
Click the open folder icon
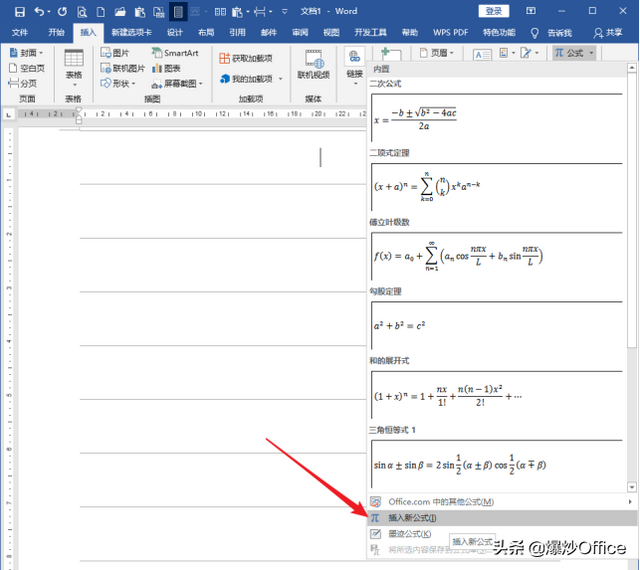[x=120, y=11]
